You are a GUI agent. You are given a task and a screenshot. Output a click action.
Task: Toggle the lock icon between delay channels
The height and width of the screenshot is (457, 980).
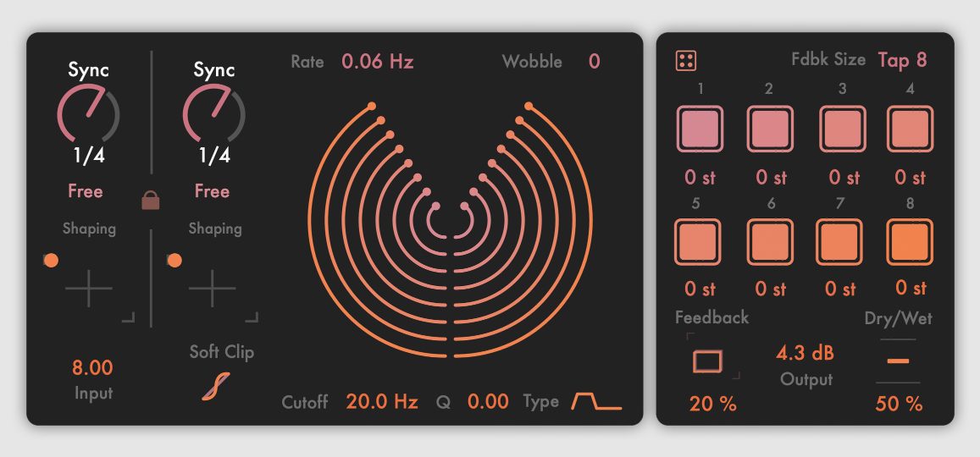(151, 201)
